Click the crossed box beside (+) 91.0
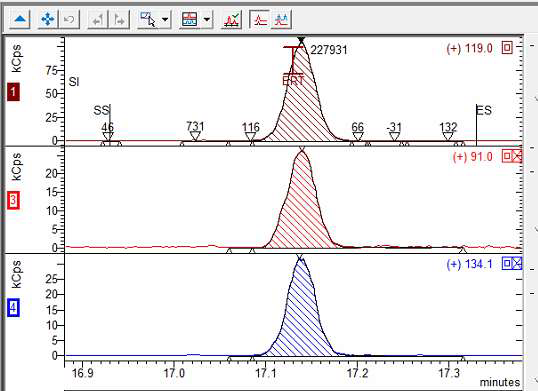 coord(517,157)
